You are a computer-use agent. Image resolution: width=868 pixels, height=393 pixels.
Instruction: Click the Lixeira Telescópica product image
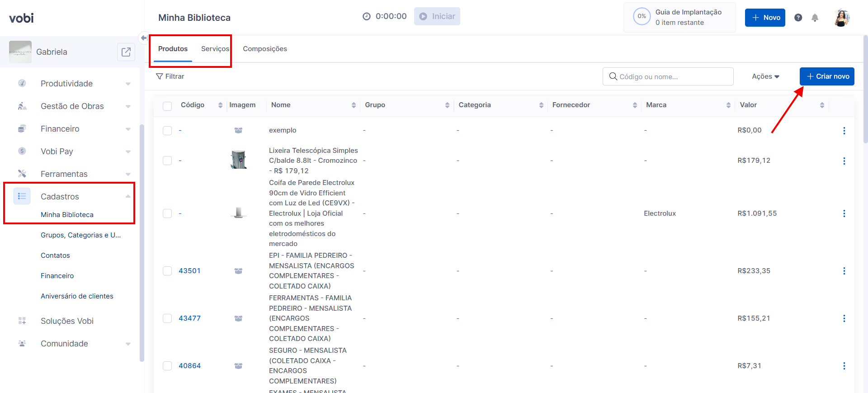(238, 160)
